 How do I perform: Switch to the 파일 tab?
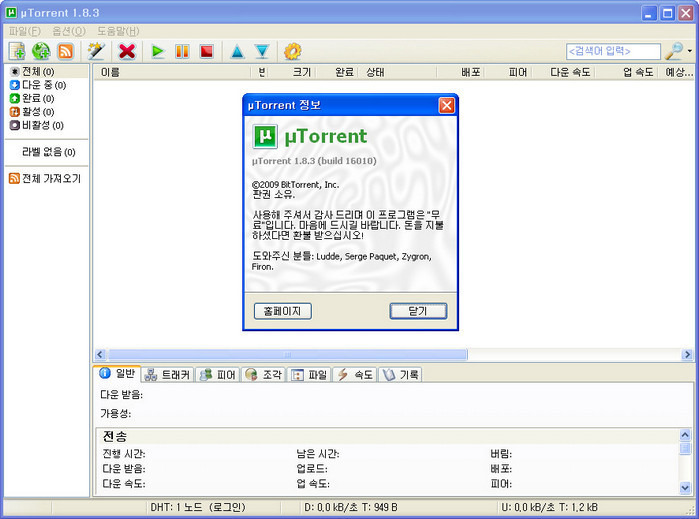[x=309, y=375]
